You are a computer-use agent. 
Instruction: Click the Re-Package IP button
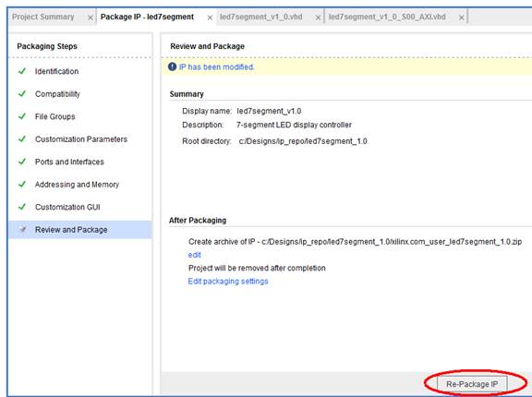[472, 384]
